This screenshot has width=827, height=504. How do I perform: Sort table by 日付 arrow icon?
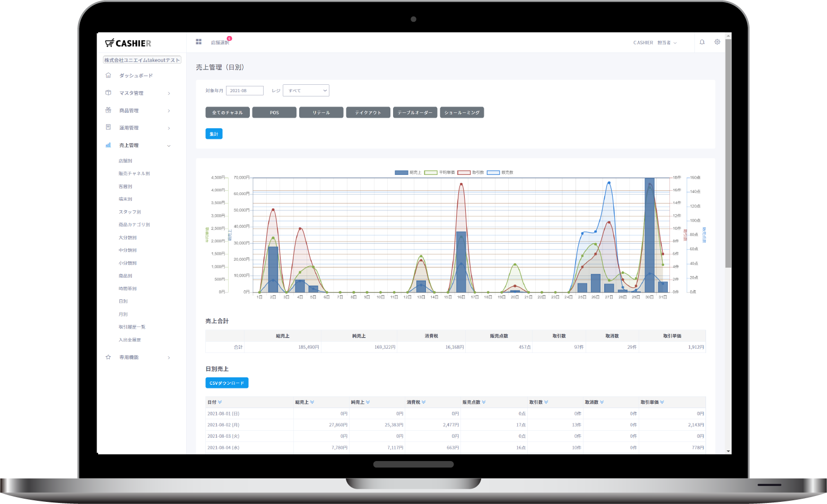(x=220, y=402)
